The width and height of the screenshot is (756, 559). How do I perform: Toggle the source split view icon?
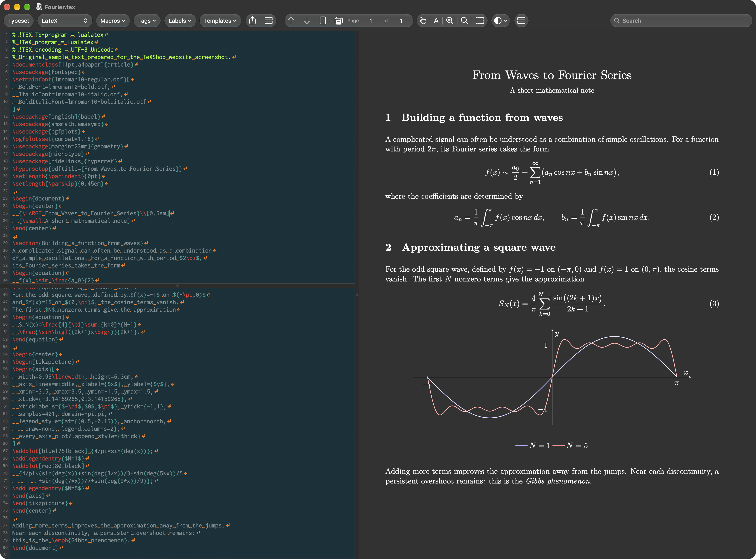point(268,21)
